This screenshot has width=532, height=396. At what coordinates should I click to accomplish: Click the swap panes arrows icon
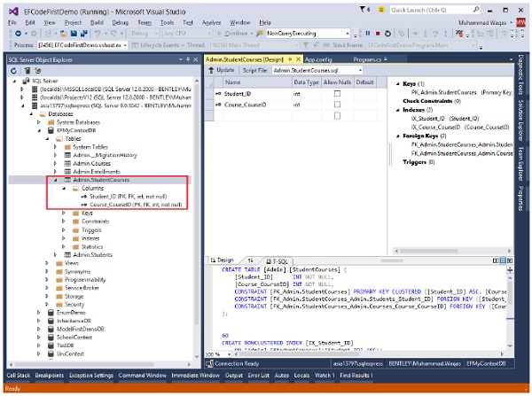tap(250, 260)
